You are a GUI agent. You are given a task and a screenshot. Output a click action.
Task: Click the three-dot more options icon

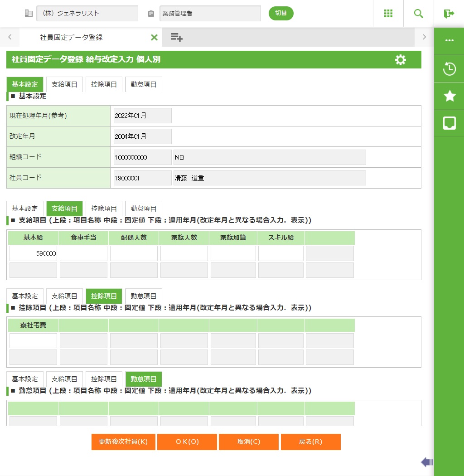click(x=449, y=40)
